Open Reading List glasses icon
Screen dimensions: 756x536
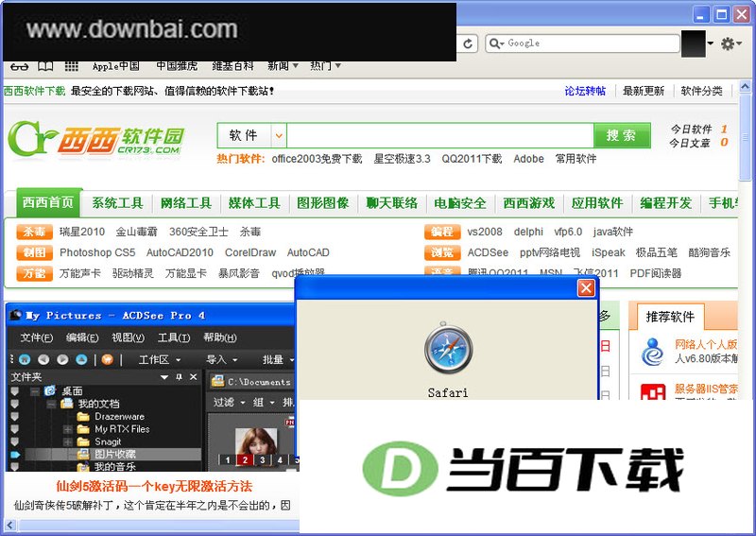coord(19,66)
